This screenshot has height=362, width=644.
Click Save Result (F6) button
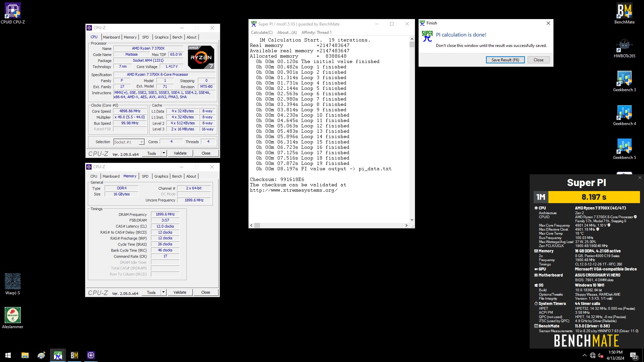[505, 60]
